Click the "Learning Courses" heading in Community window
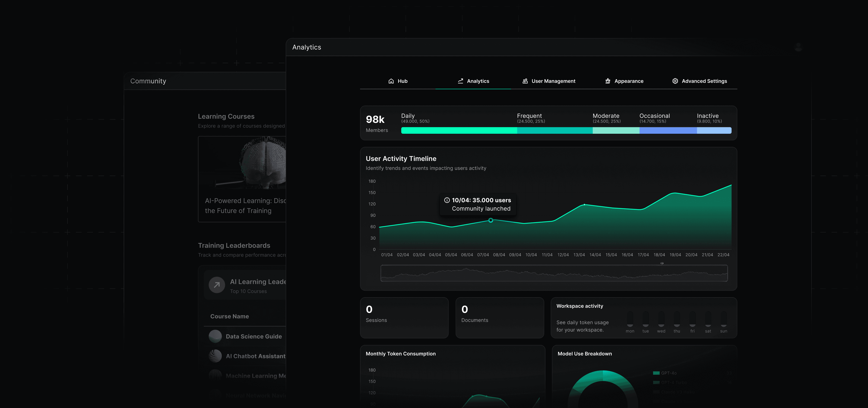Image resolution: width=868 pixels, height=408 pixels. coord(226,116)
